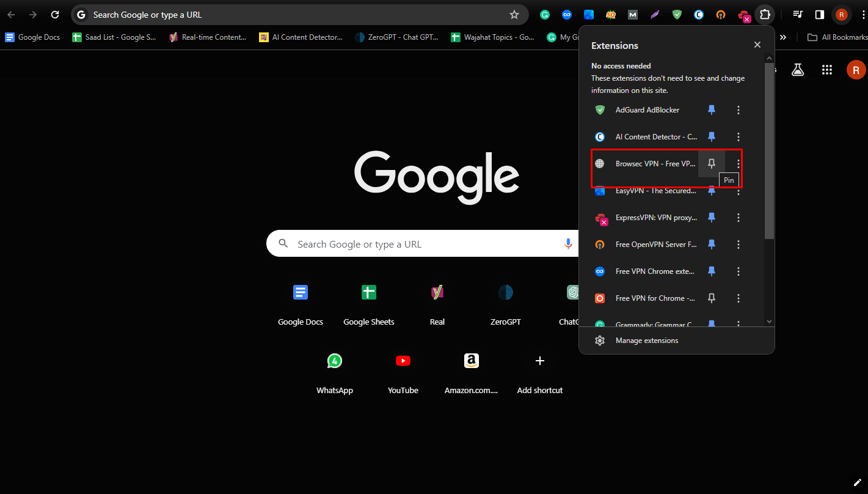
Task: Click the browser back arrow
Action: pyautogui.click(x=11, y=15)
